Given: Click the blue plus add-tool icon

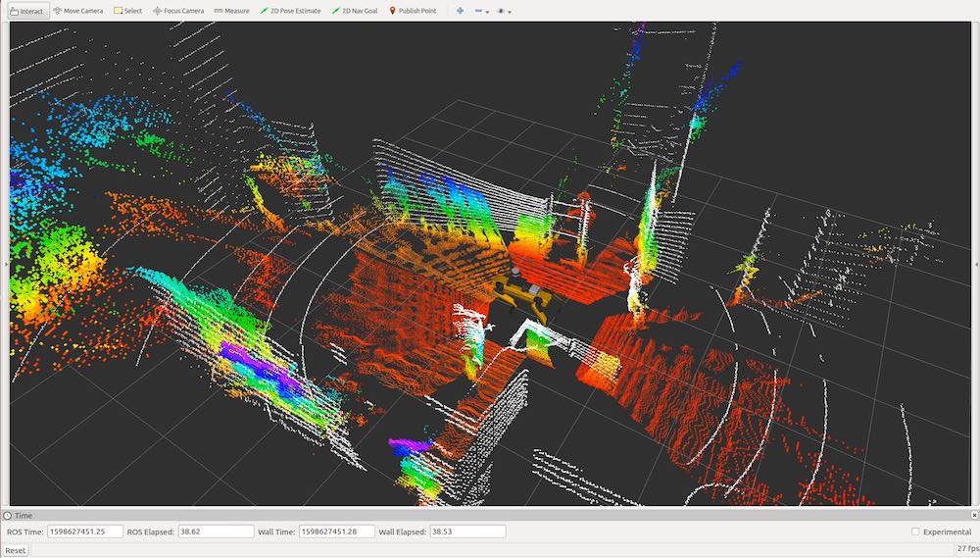Looking at the screenshot, I should 460,11.
